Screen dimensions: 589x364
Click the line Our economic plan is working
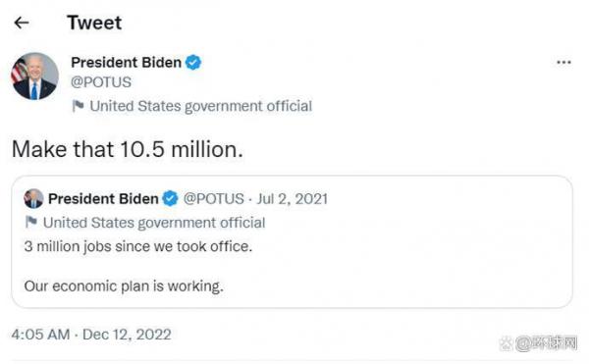coord(124,286)
